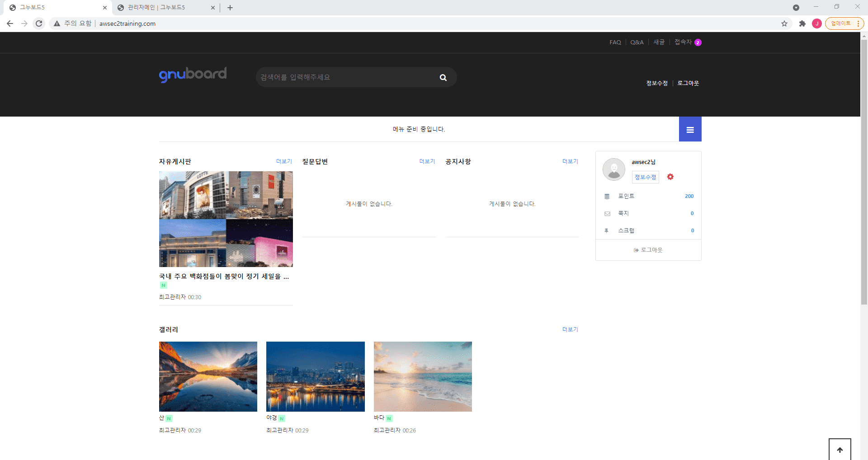View the 접속자 count link
This screenshot has height=460, width=868.
point(688,42)
